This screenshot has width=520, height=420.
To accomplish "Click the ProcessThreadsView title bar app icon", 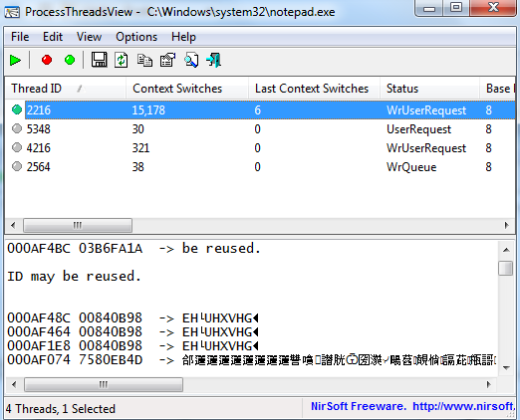I will (x=12, y=12).
